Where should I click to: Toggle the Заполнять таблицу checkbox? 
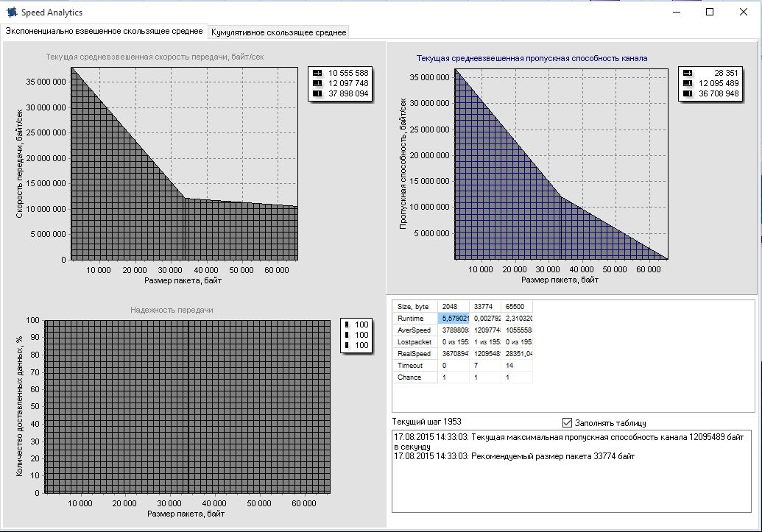[x=567, y=422]
